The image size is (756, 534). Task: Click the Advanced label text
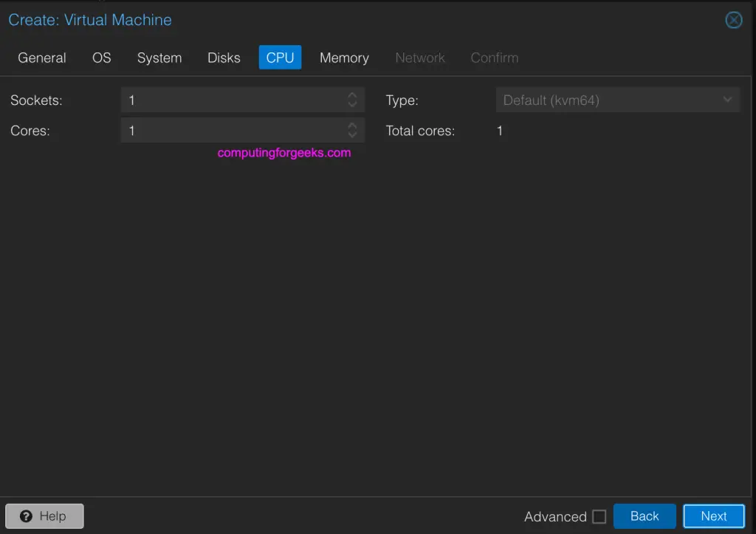click(x=555, y=516)
